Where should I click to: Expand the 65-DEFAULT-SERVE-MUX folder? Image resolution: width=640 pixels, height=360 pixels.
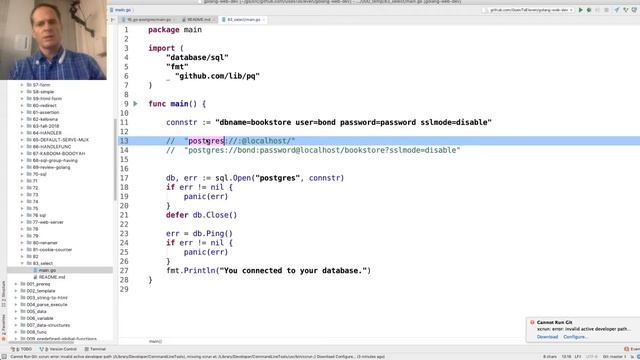[x=22, y=140]
